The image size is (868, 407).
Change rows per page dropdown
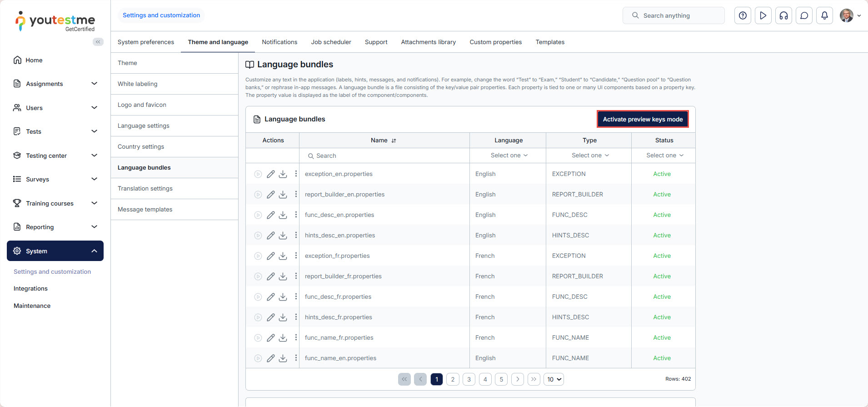point(554,379)
